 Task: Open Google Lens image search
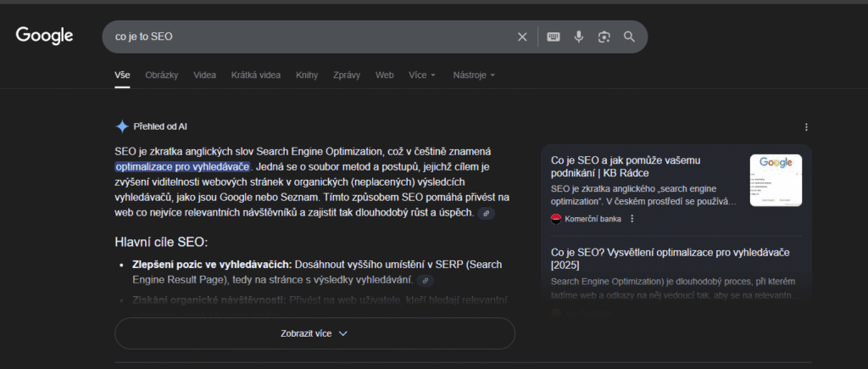pyautogui.click(x=604, y=36)
